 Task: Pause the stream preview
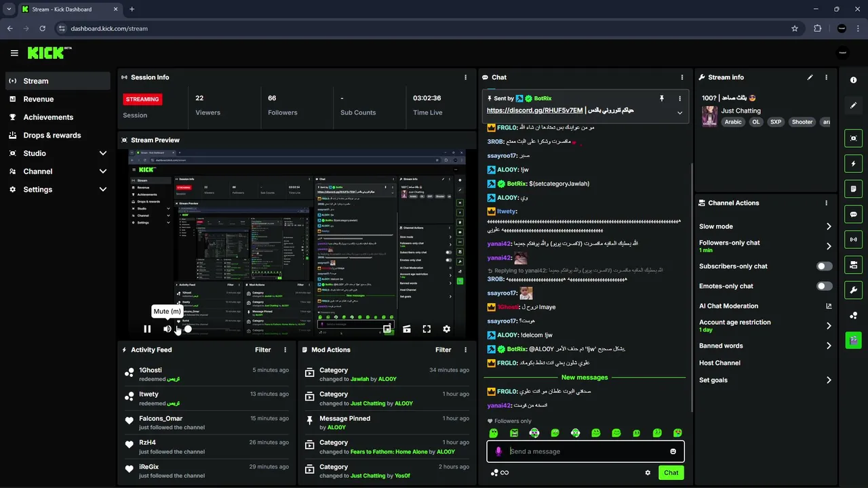[147, 329]
